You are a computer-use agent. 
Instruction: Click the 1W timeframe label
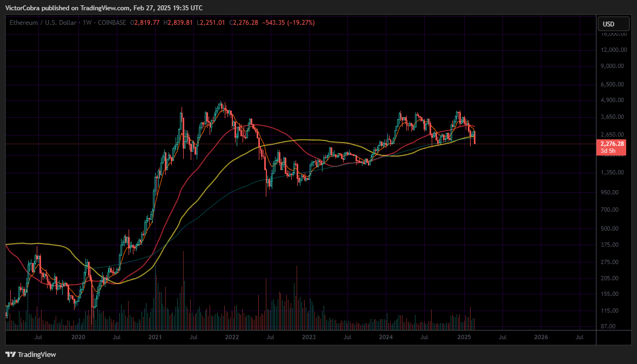point(87,23)
